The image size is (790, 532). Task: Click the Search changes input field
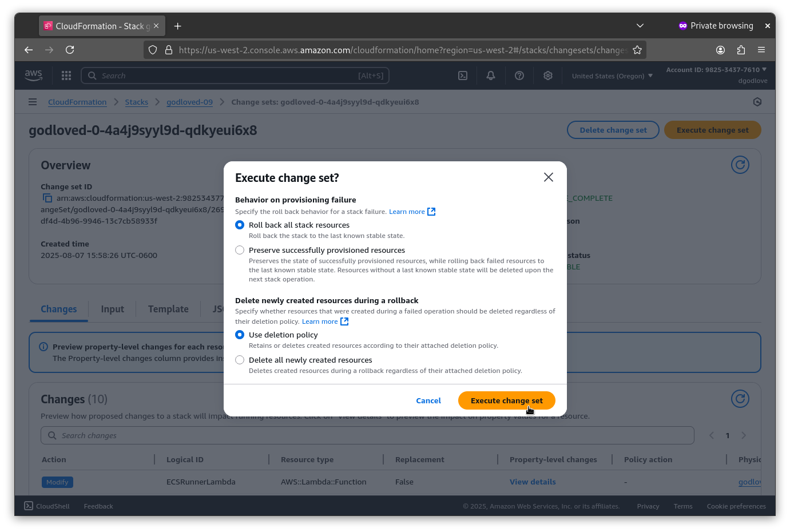[367, 435]
